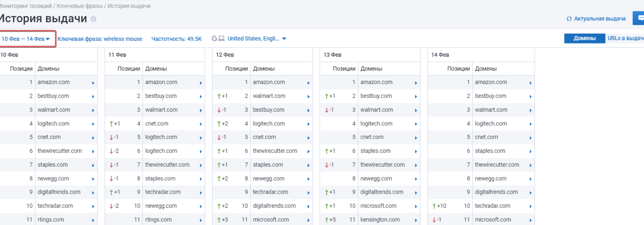Click the info icon beside История выдачи
Viewport: 644px width, 225px height.
(x=93, y=19)
